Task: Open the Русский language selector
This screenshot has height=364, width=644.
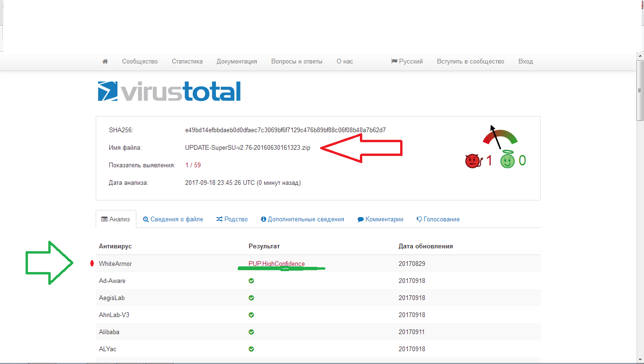Action: pyautogui.click(x=407, y=62)
